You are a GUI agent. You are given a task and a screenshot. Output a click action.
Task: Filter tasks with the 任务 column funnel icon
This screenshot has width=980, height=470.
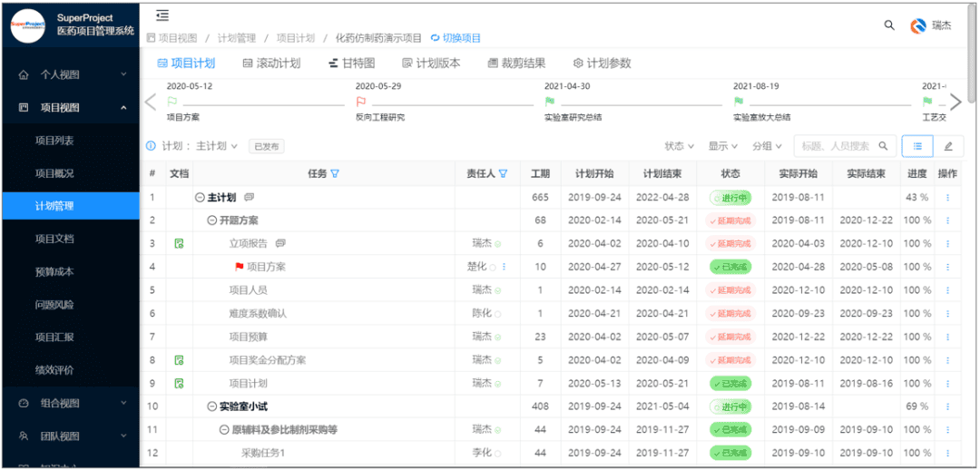[x=334, y=173]
